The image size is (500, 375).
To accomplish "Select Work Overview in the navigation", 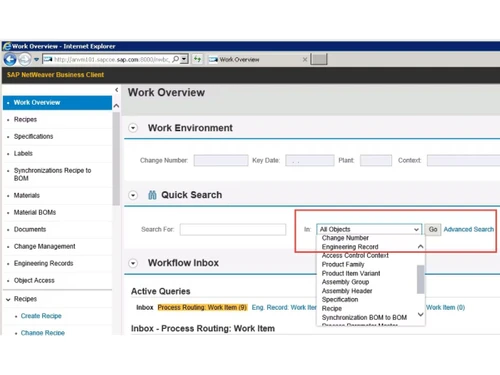I will tap(57, 103).
